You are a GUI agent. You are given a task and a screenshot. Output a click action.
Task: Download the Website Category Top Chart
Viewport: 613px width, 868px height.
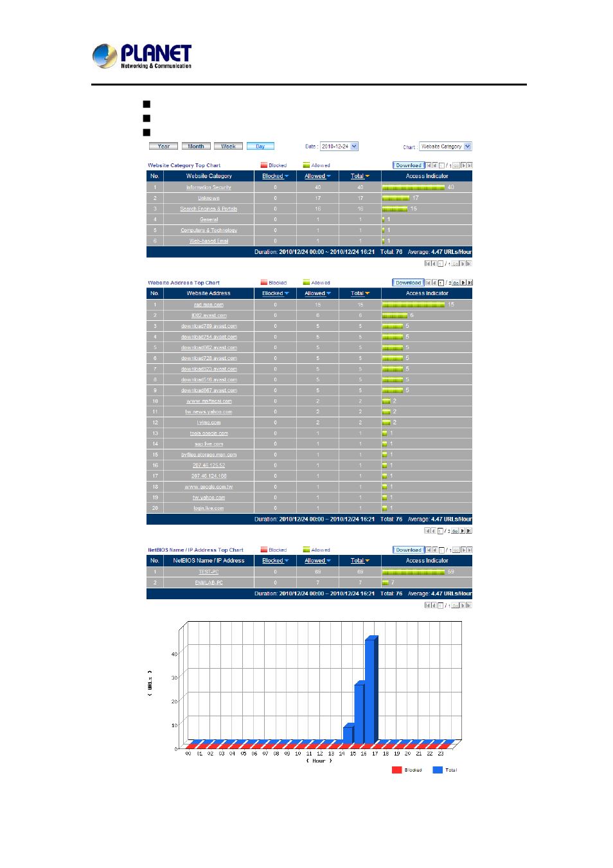(x=409, y=165)
